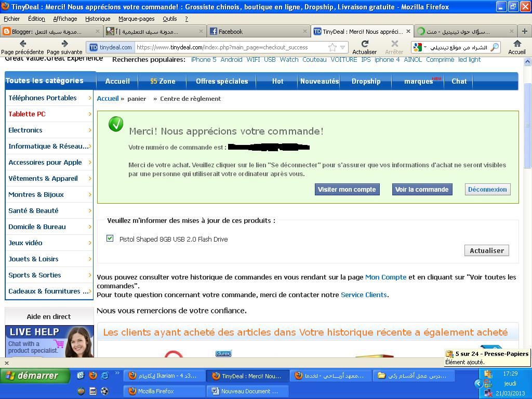Open the Accueil home icon in toolbar

[517, 44]
